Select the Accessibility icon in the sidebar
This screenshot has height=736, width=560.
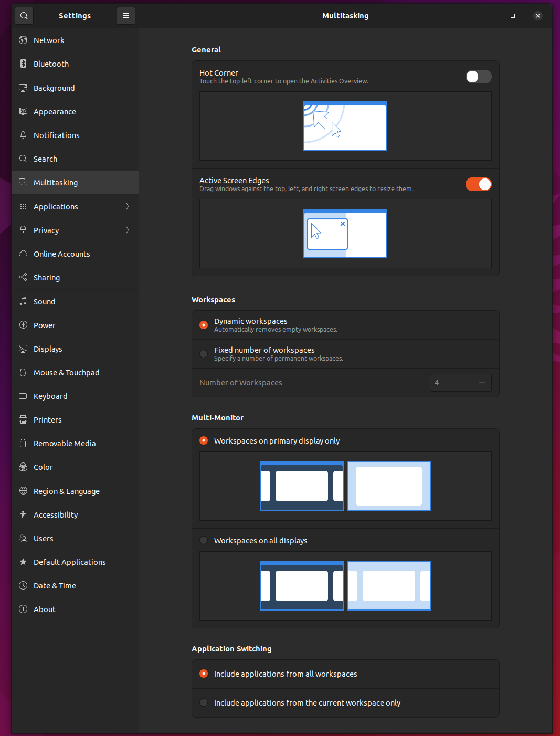pyautogui.click(x=23, y=514)
